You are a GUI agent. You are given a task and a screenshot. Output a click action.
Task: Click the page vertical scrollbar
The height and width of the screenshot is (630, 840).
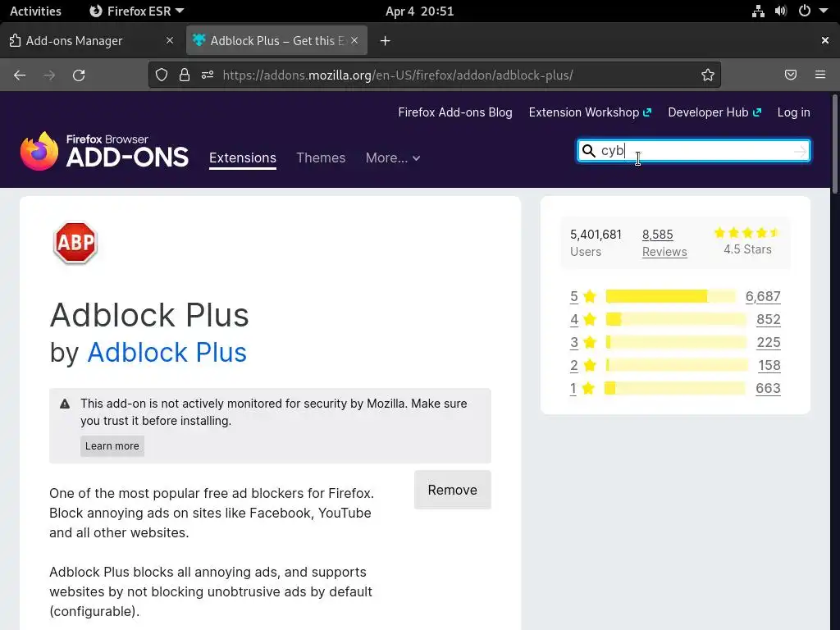point(834,144)
